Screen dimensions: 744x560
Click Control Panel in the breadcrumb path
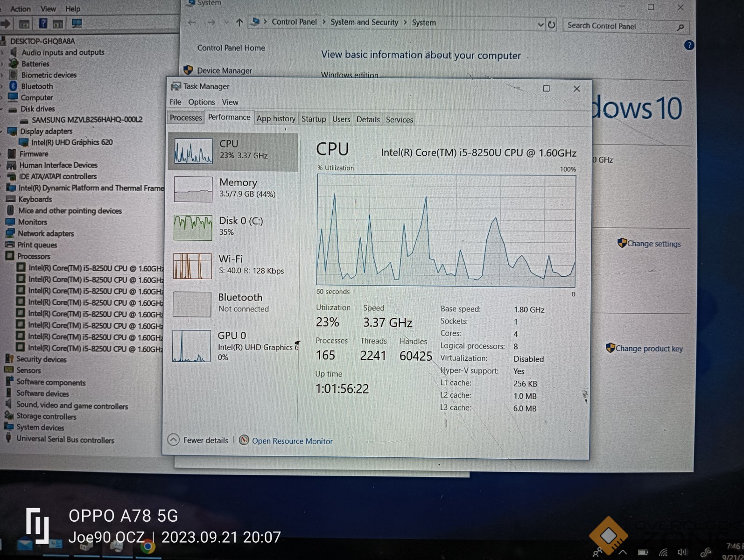point(294,22)
